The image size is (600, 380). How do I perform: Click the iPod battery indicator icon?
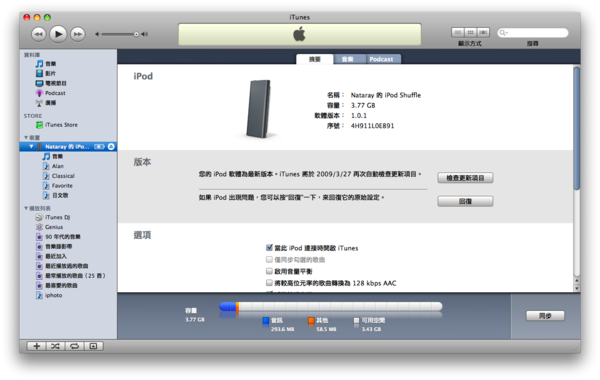(x=99, y=147)
